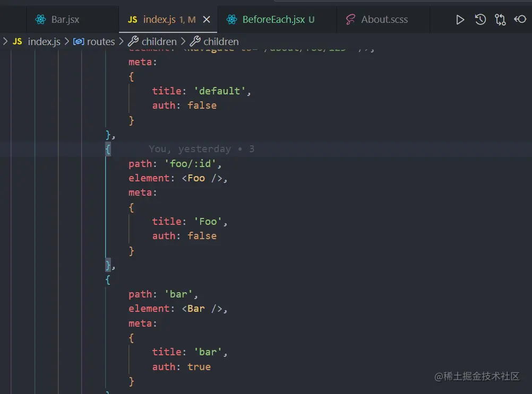Expand the leading breadcrumb chevron
The image size is (532, 394).
5,41
